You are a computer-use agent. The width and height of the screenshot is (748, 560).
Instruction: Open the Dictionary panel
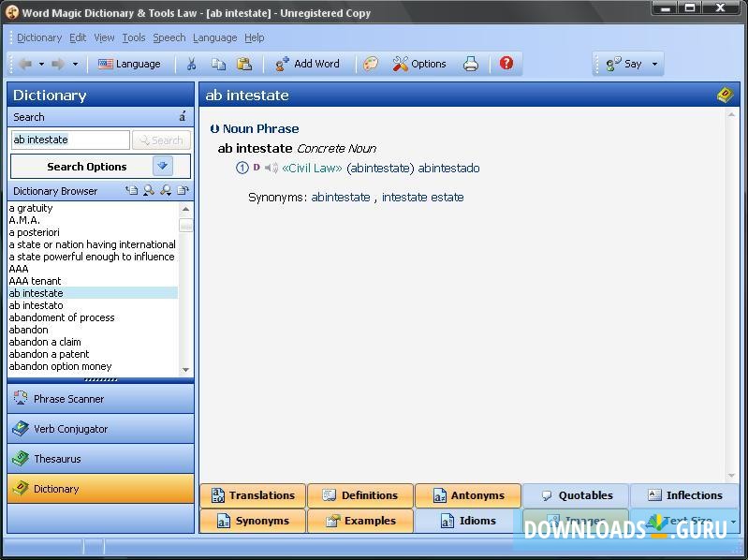pyautogui.click(x=101, y=489)
